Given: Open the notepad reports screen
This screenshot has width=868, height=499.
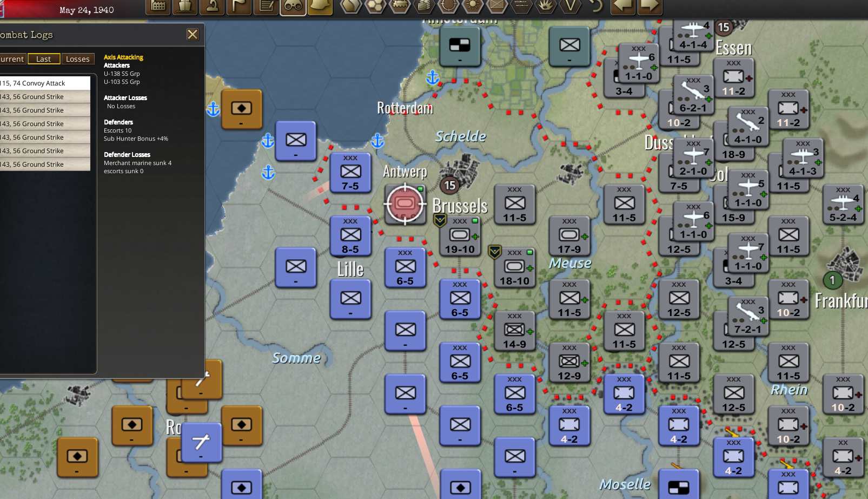Looking at the screenshot, I should tap(266, 6).
